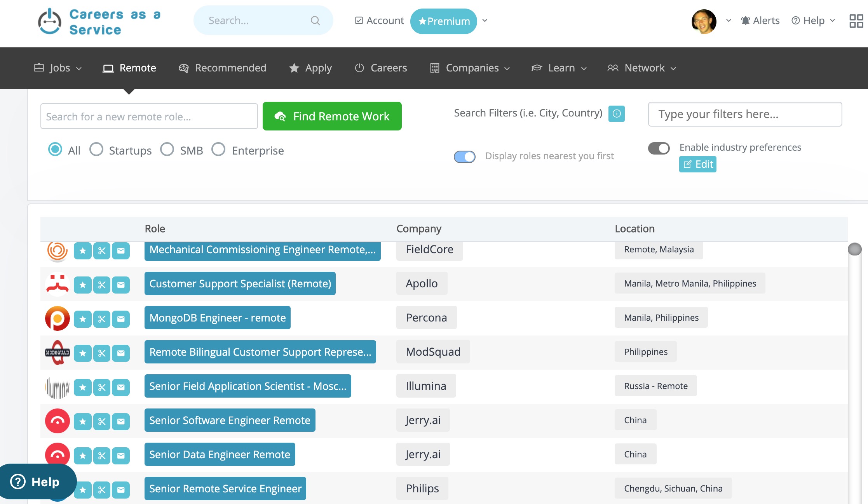Click the Find Remote Work button
Image resolution: width=868 pixels, height=504 pixels.
(332, 116)
